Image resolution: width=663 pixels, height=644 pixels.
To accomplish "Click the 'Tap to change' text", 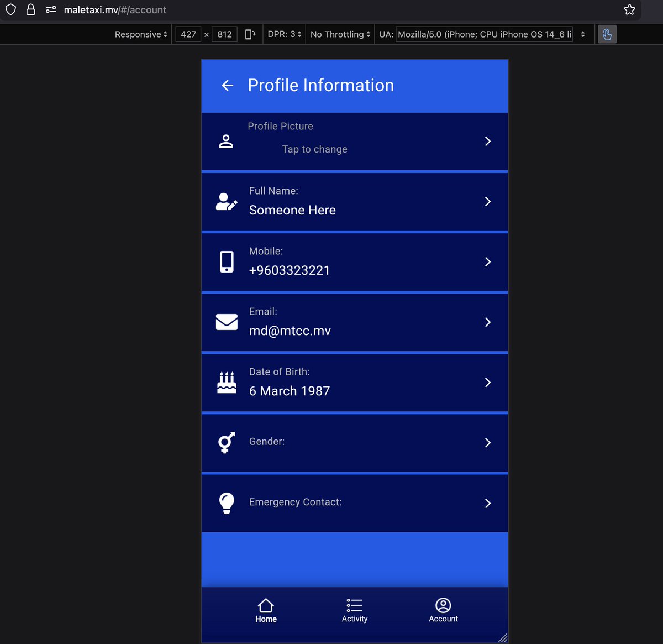I will coord(314,149).
